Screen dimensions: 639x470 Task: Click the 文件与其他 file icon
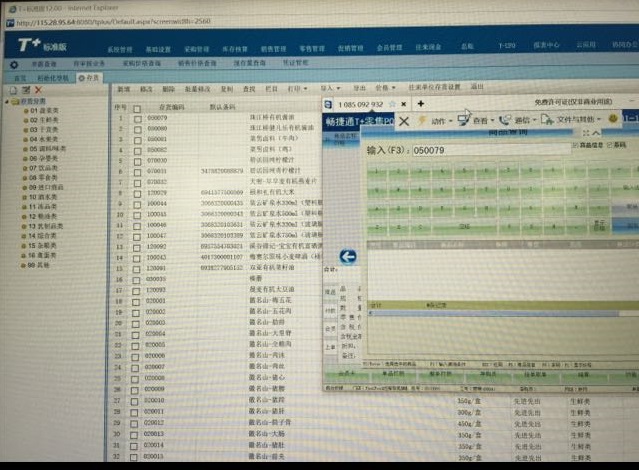pyautogui.click(x=547, y=119)
